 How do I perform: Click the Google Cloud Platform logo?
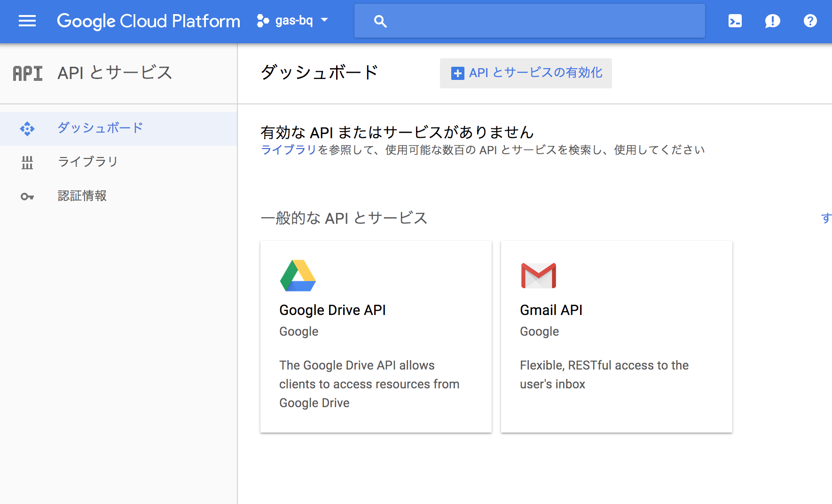pyautogui.click(x=149, y=21)
